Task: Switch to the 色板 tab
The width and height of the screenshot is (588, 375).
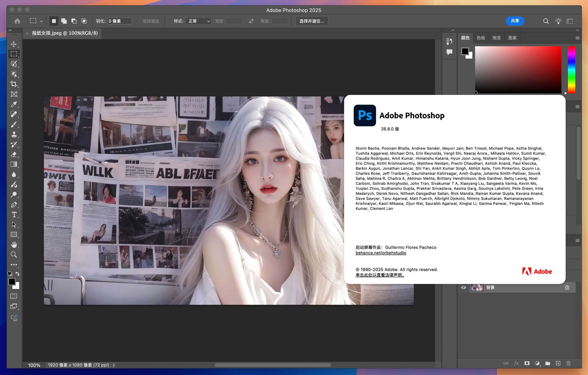Action: pos(481,38)
